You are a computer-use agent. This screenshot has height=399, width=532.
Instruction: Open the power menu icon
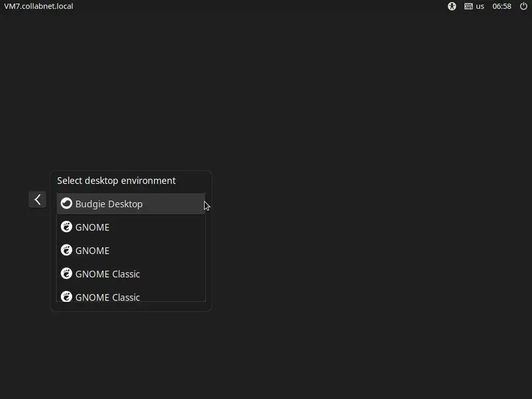524,6
